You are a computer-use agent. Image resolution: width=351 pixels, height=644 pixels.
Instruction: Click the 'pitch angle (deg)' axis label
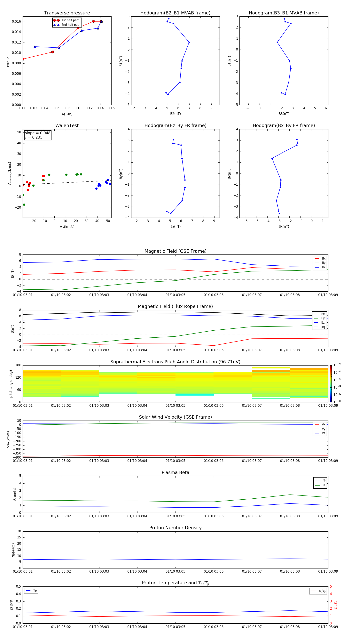(11, 384)
